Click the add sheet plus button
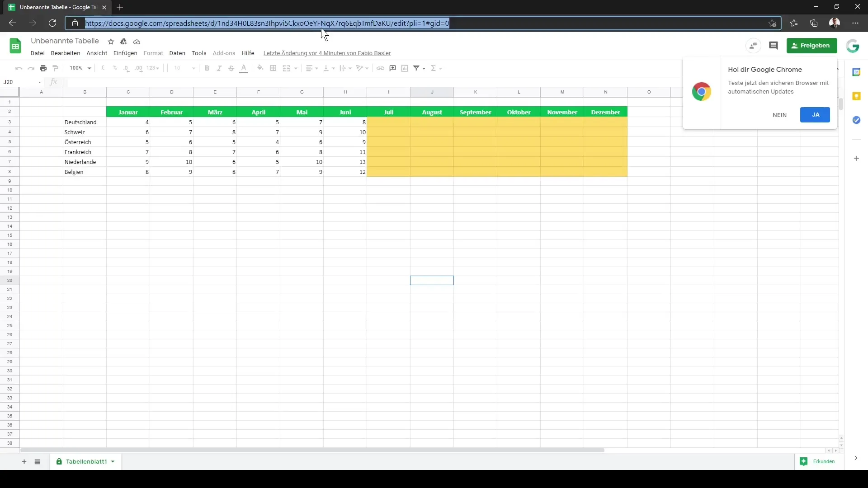Image resolution: width=868 pixels, height=488 pixels. click(24, 461)
